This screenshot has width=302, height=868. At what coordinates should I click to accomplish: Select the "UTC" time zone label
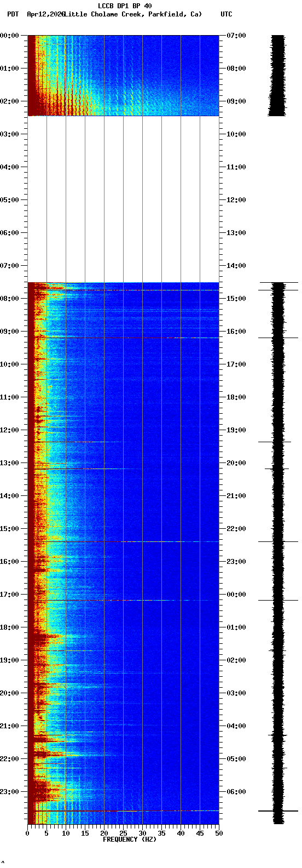(x=226, y=14)
